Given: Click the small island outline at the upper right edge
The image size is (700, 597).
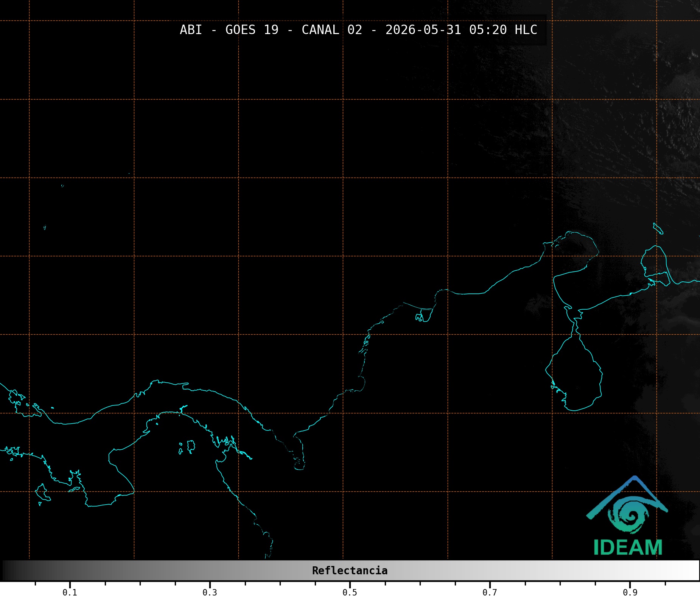Looking at the screenshot, I should click(x=658, y=229).
